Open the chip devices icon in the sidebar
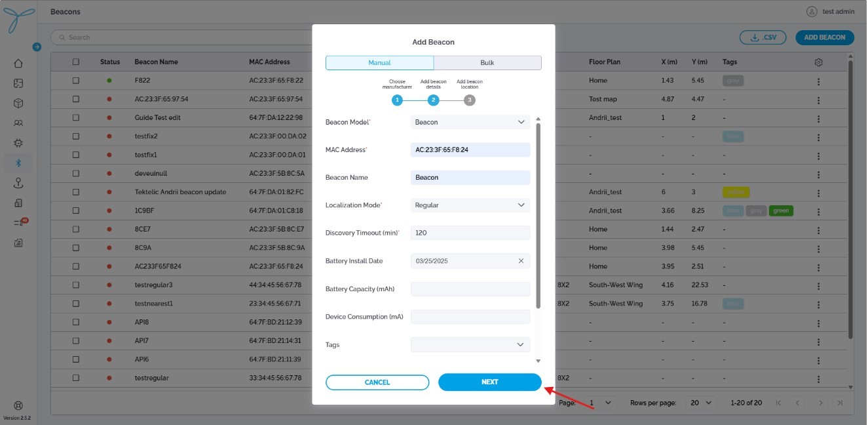This screenshot has width=868, height=425. click(18, 143)
